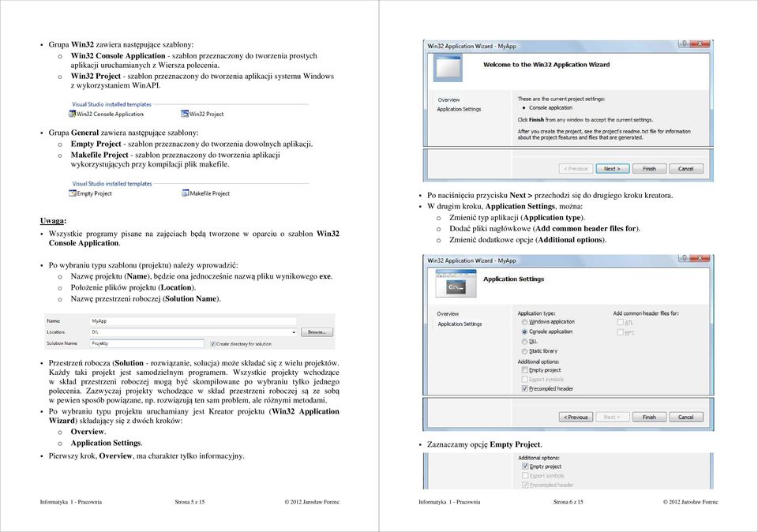758x532 pixels.
Task: Select Overview in the Welcome wizard sidebar
Action: [448, 100]
